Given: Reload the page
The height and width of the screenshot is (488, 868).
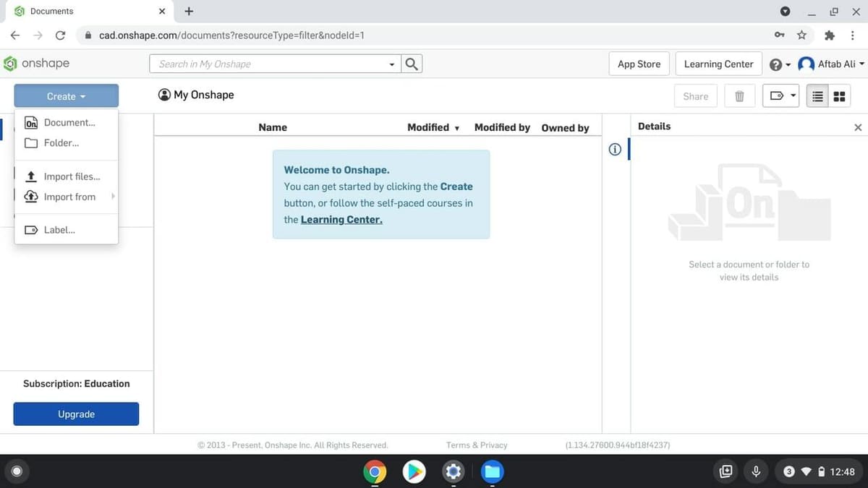Looking at the screenshot, I should (60, 35).
